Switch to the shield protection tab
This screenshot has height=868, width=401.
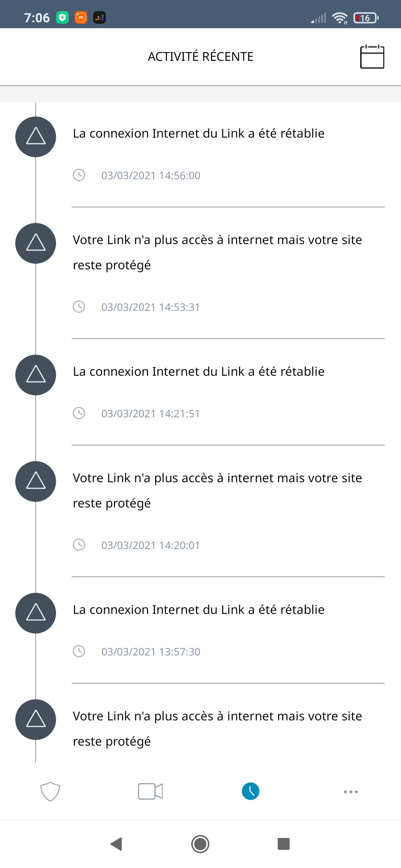50,792
